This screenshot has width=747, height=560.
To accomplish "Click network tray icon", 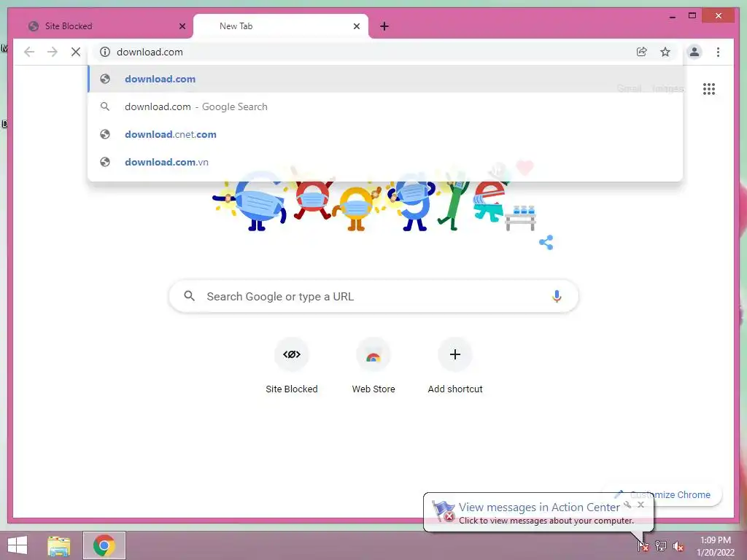I will pyautogui.click(x=661, y=546).
